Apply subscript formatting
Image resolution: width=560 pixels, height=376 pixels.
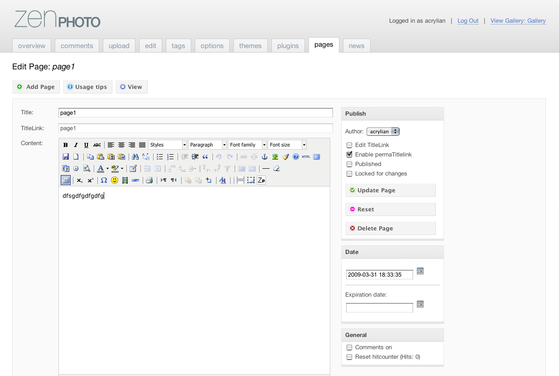point(80,180)
